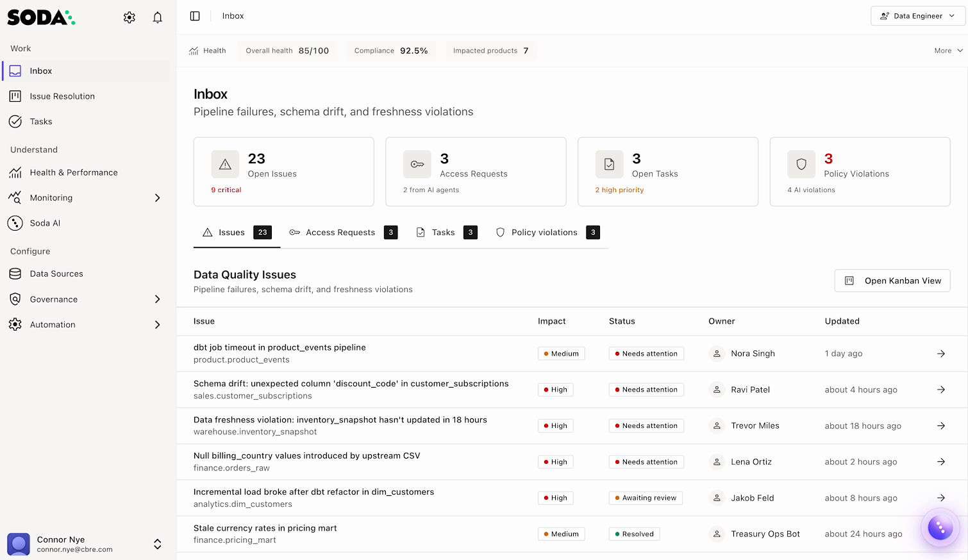Expand the Monitoring menu chevron
Screen dimensions: 968x560
158,198
